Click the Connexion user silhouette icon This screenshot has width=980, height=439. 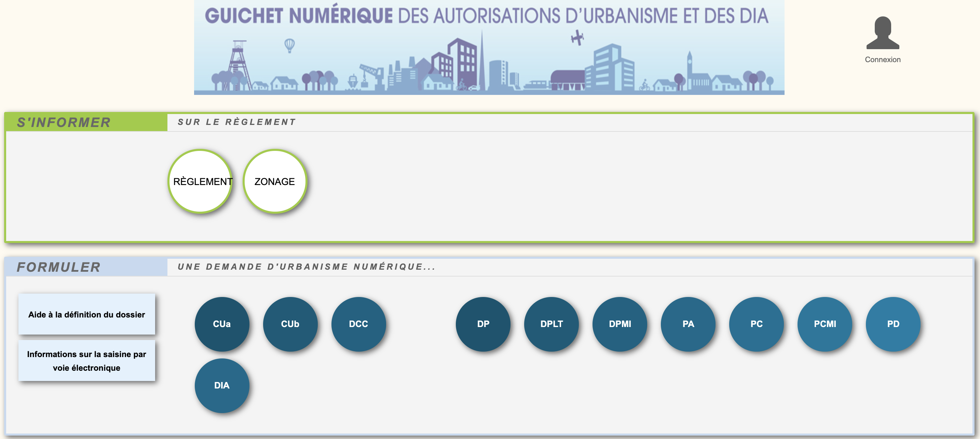point(883,33)
